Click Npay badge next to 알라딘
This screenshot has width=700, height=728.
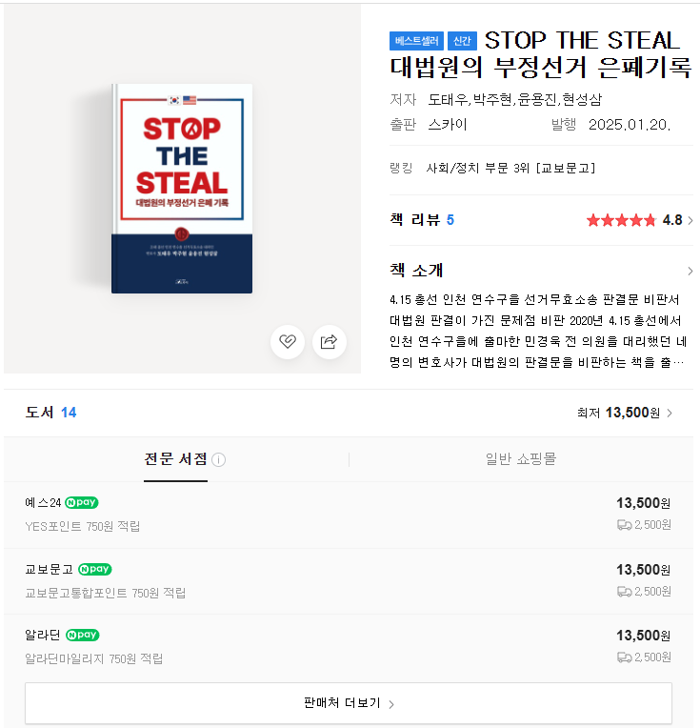tap(83, 635)
